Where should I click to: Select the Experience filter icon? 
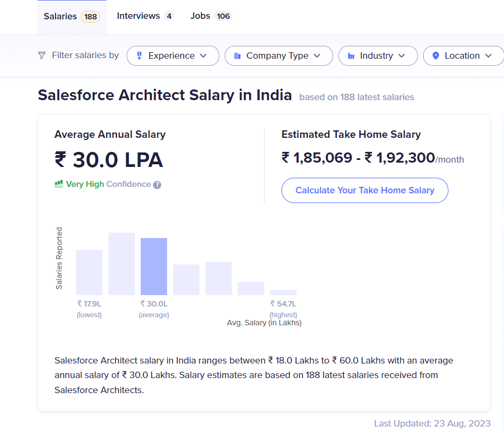tap(139, 55)
